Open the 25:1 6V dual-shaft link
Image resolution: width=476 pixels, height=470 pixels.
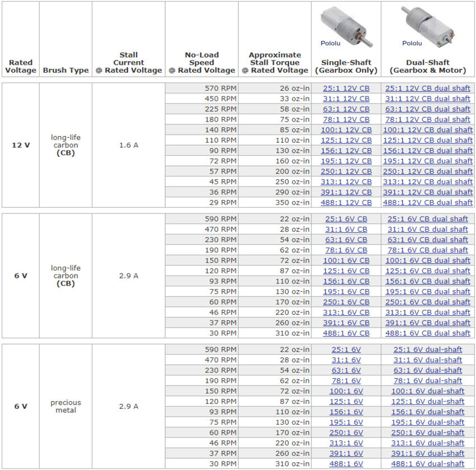tap(428, 350)
